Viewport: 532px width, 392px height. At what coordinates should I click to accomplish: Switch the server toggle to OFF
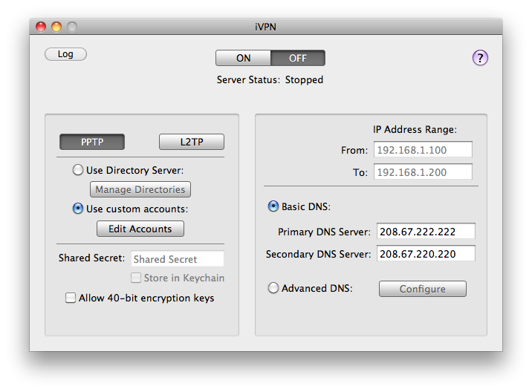[298, 58]
